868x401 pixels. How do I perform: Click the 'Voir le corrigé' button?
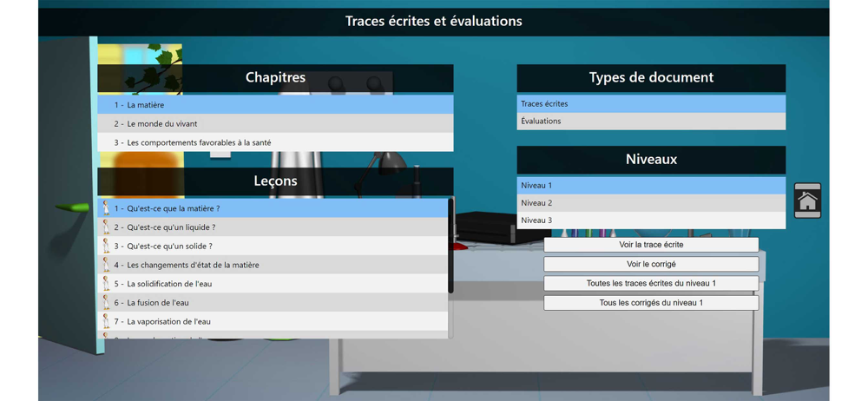[x=651, y=264]
